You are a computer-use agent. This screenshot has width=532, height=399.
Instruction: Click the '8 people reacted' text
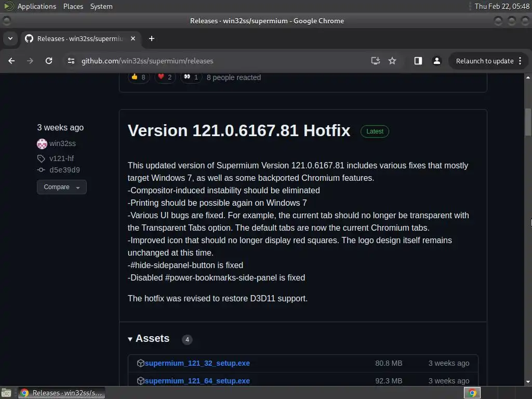pyautogui.click(x=234, y=77)
